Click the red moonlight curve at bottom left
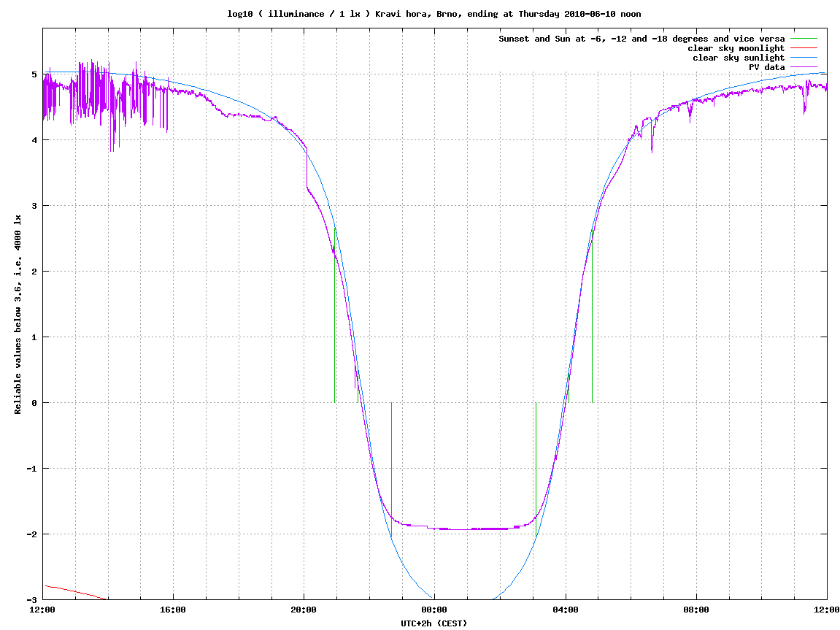Image resolution: width=840 pixels, height=630 pixels. click(75, 592)
